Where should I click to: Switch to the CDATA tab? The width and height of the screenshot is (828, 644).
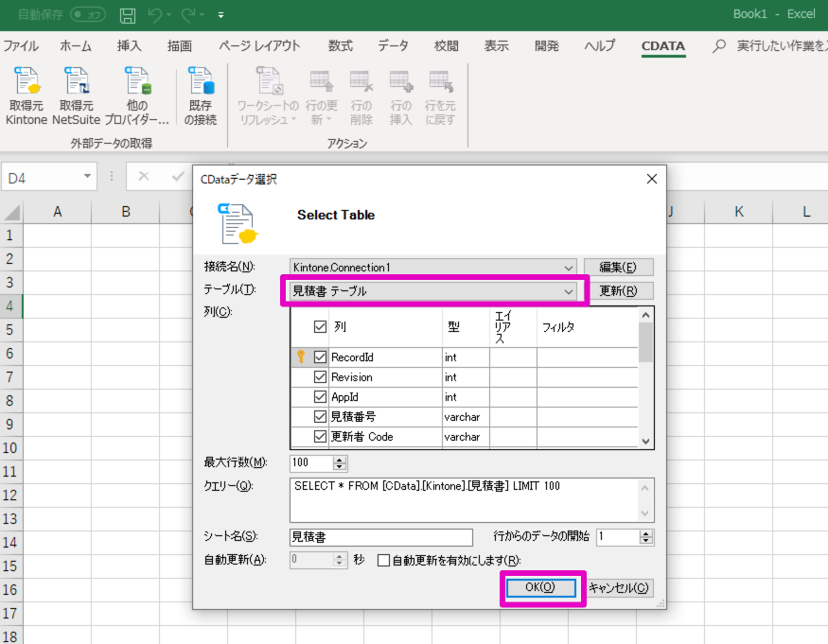(662, 46)
